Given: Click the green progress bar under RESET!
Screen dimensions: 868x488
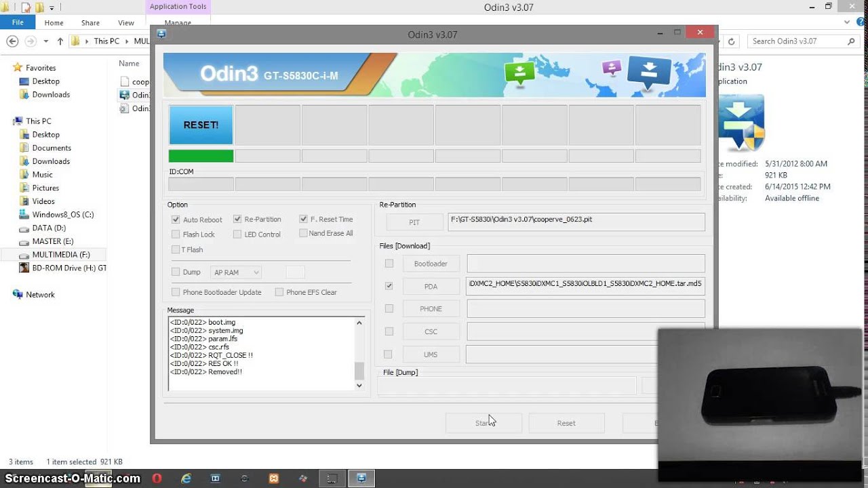Looking at the screenshot, I should [x=201, y=156].
